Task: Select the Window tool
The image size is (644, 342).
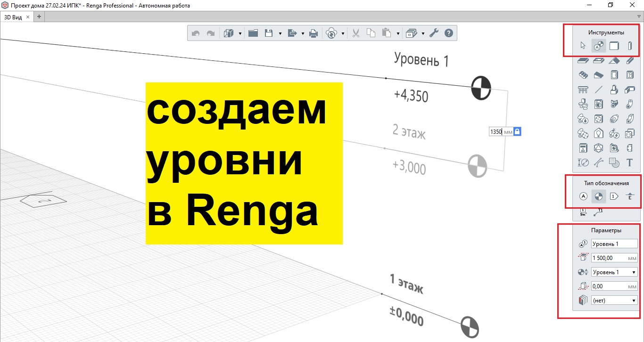Action: pos(629,75)
